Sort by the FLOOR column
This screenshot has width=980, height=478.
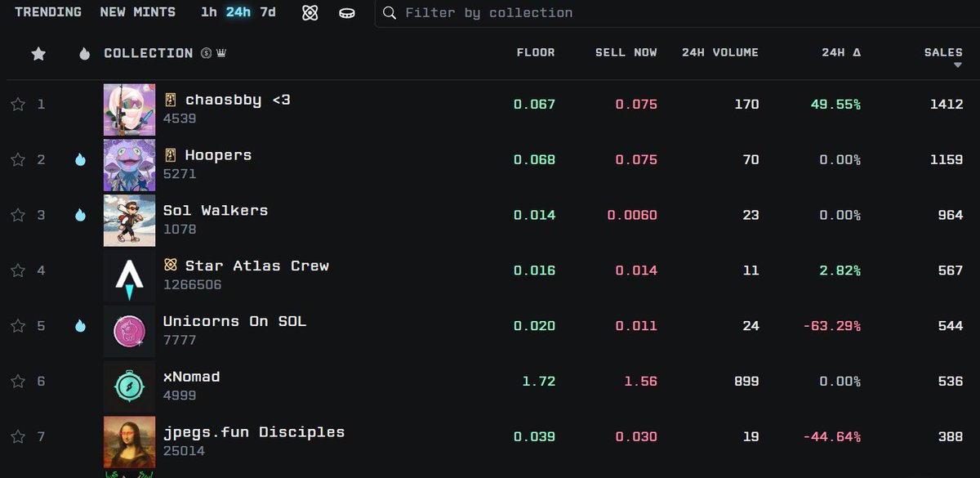pos(536,52)
